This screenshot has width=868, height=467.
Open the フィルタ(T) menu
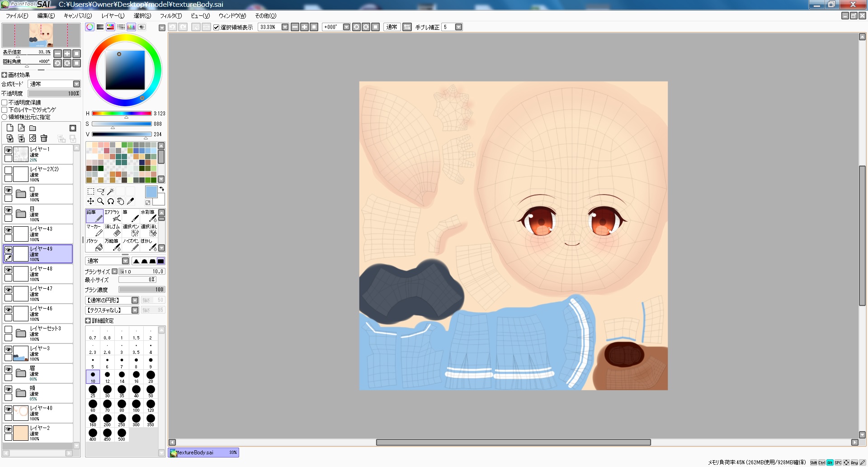(x=171, y=16)
